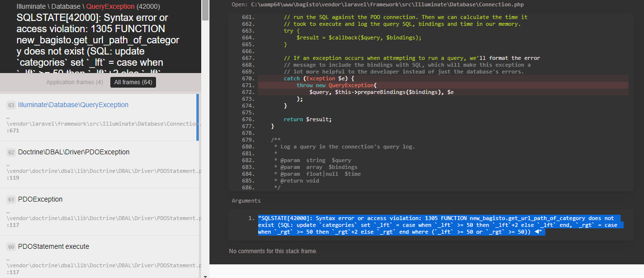Viewport: 644px width, 278px height.
Task: Click line number :119 under frame 62
Action: tap(13, 178)
